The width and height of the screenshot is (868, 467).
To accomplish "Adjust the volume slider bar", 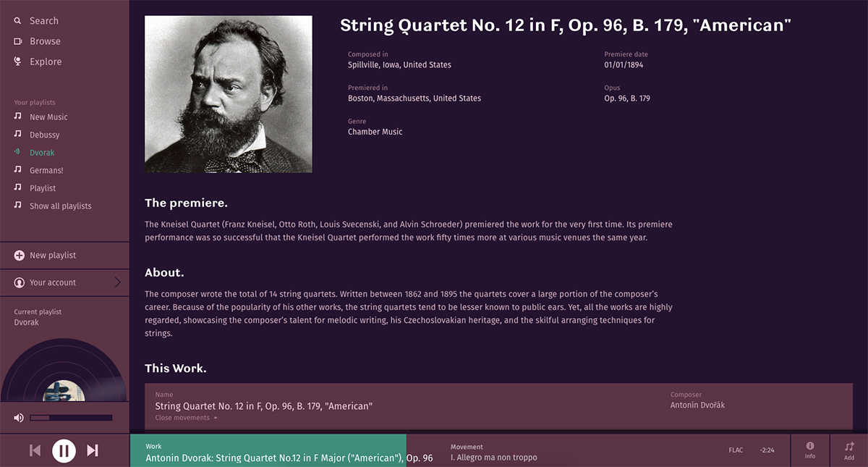I will [x=71, y=418].
